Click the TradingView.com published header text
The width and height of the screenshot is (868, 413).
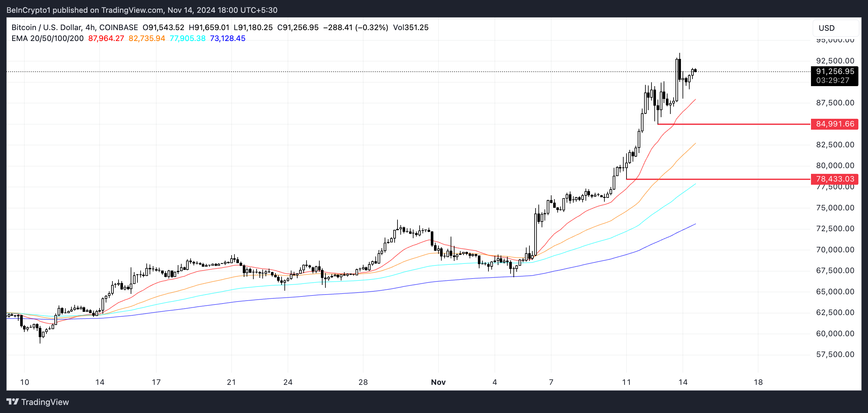(132, 10)
